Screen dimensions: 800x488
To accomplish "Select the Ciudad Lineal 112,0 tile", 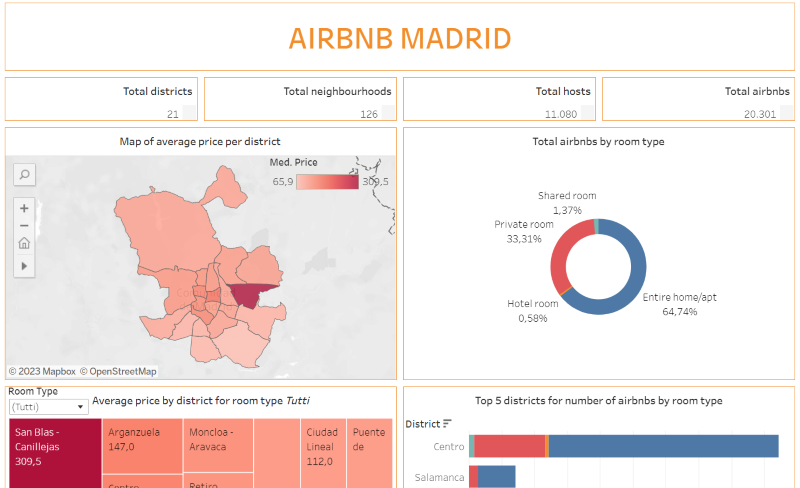I will click(x=323, y=453).
